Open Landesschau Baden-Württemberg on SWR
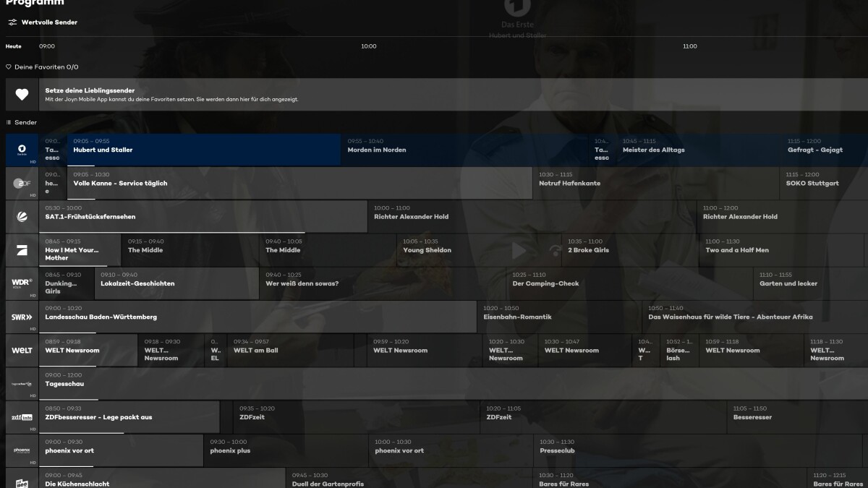Image resolution: width=868 pixels, height=488 pixels. coord(258,317)
